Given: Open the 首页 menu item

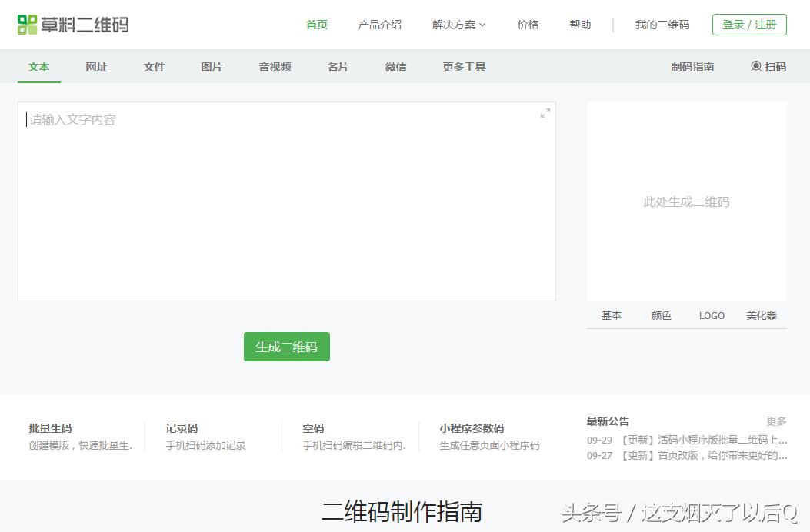Looking at the screenshot, I should point(316,24).
